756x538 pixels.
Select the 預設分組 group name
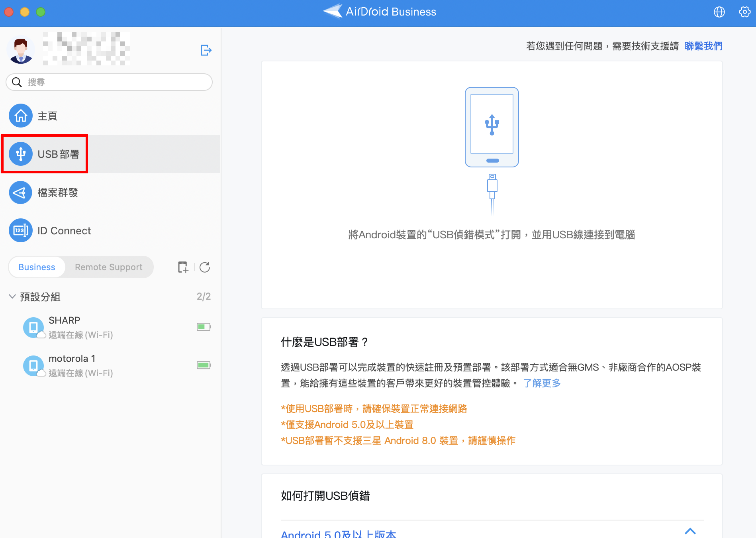click(40, 297)
